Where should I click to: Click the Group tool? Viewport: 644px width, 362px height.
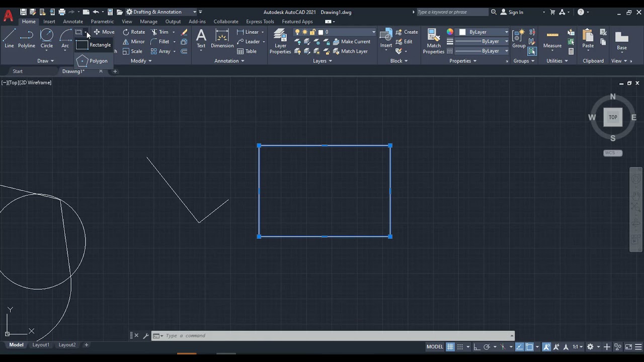click(x=519, y=39)
